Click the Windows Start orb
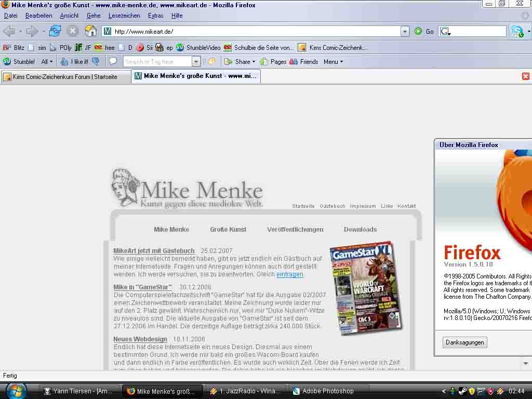The height and width of the screenshot is (399, 532). [x=16, y=391]
